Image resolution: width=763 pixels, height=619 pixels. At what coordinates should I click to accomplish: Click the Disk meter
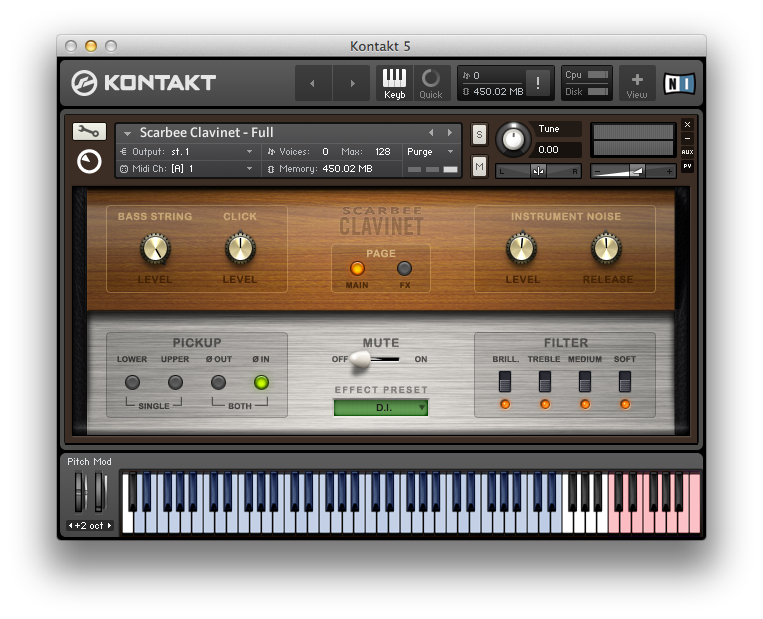(x=598, y=91)
